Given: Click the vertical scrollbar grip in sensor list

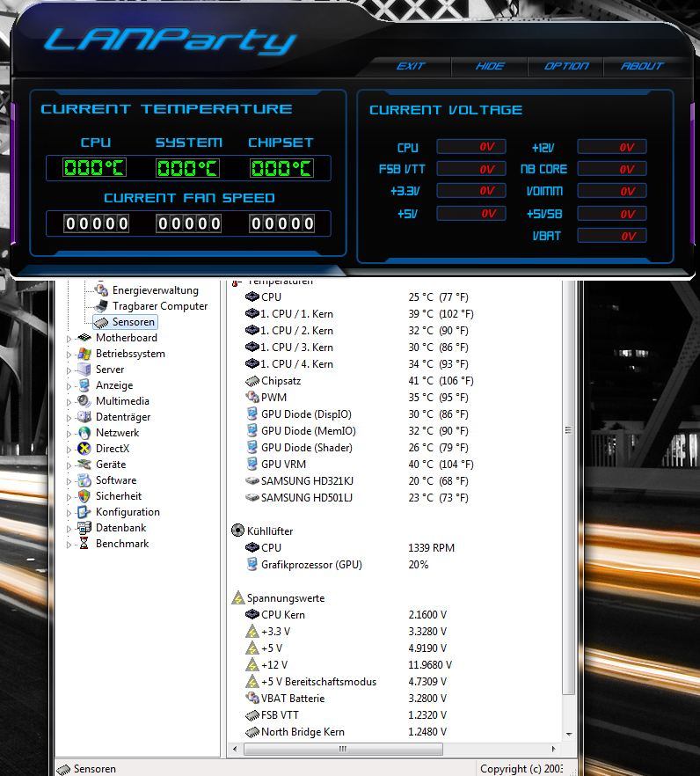Looking at the screenshot, I should click(568, 430).
